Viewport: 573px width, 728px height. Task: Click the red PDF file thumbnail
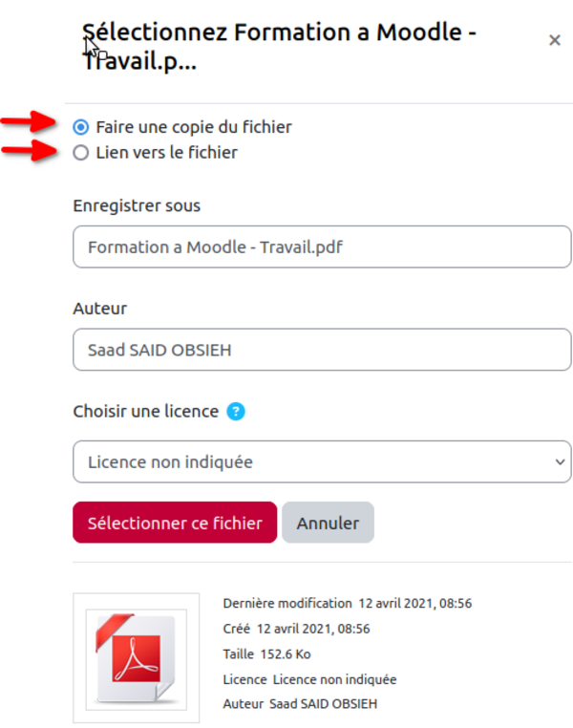click(x=136, y=657)
